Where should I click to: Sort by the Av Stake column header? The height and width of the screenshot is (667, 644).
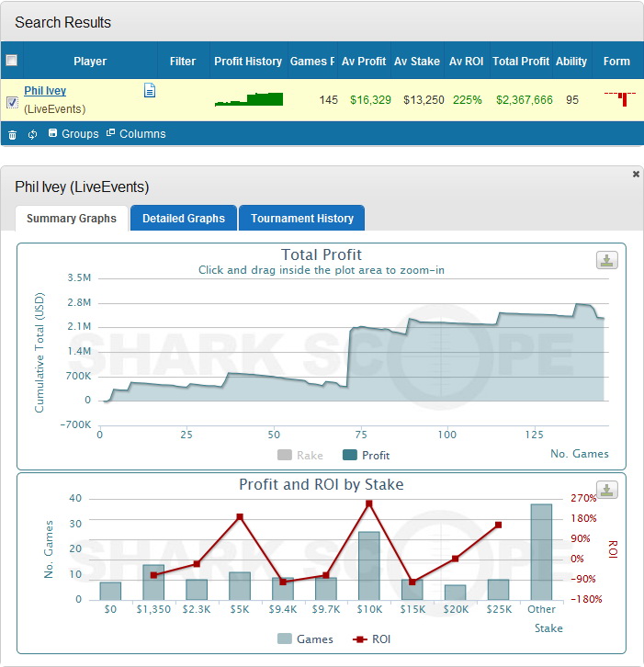tap(417, 62)
